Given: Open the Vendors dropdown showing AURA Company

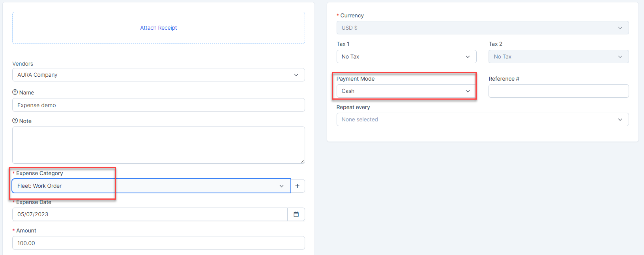Looking at the screenshot, I should 158,75.
